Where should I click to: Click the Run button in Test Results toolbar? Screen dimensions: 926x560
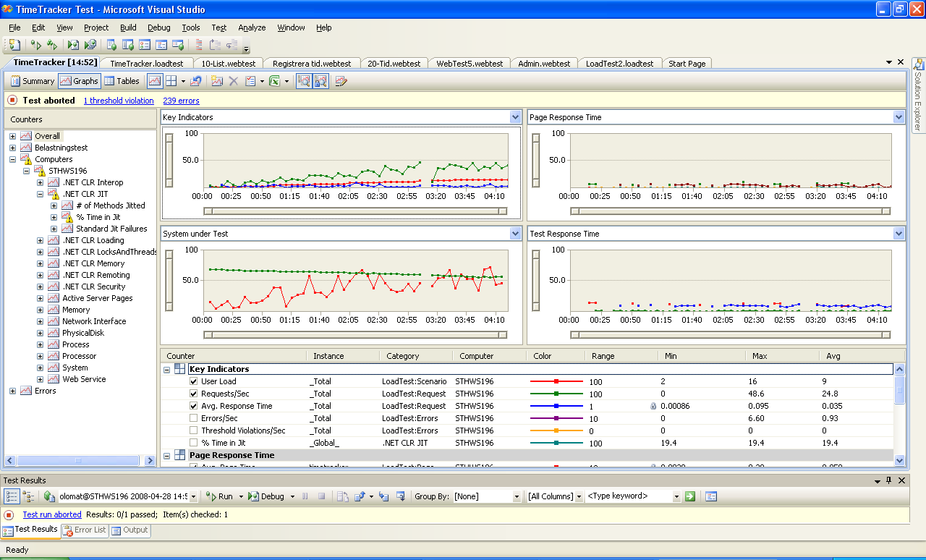(x=219, y=496)
